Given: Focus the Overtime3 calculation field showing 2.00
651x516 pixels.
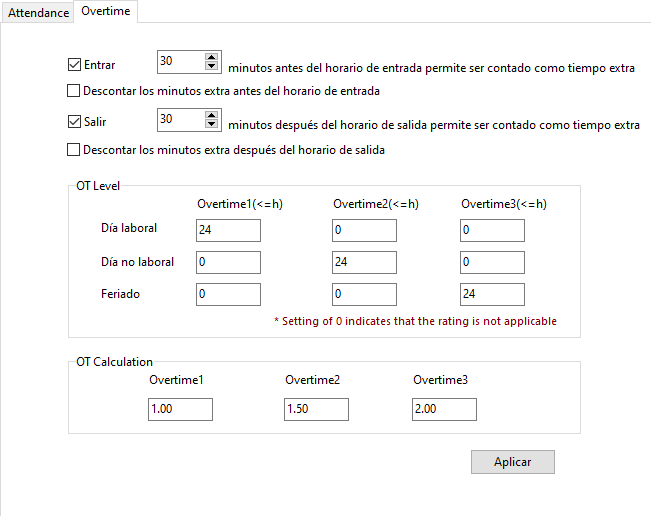Looking at the screenshot, I should (444, 409).
